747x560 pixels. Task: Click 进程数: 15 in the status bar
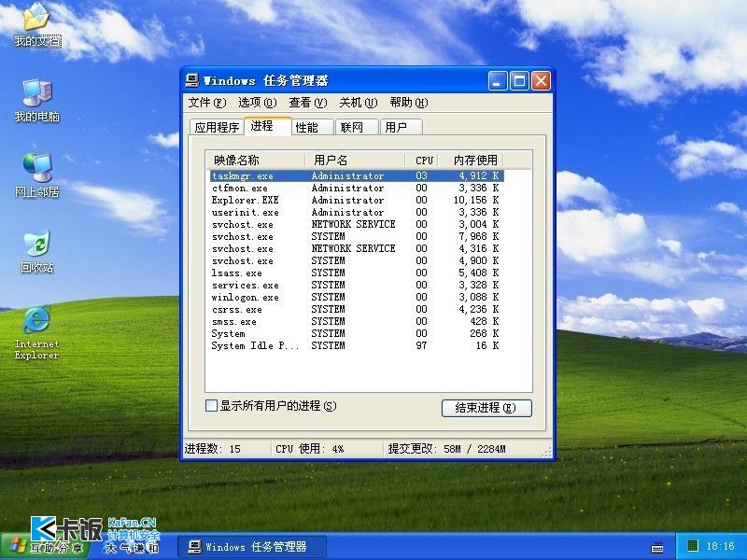click(213, 449)
